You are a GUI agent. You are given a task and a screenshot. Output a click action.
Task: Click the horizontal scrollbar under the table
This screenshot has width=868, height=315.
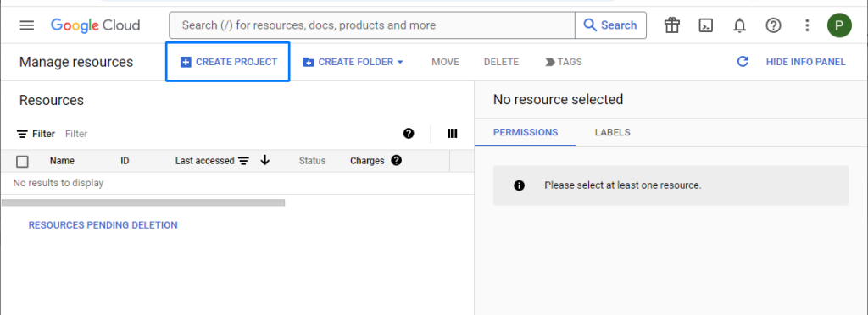pos(143,203)
